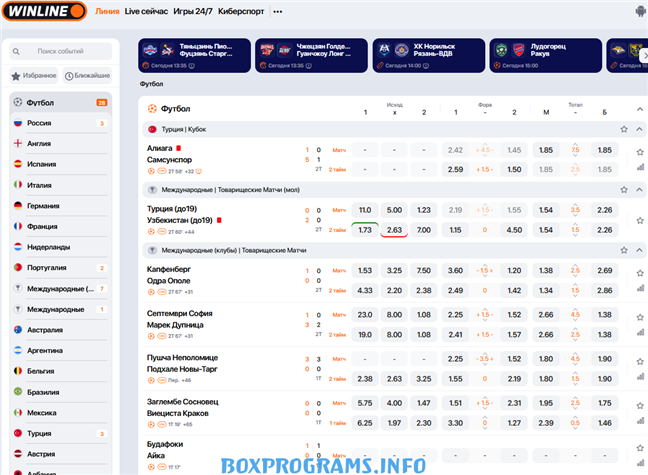
Task: Select Россия flag in sports sidebar
Action: [x=18, y=123]
